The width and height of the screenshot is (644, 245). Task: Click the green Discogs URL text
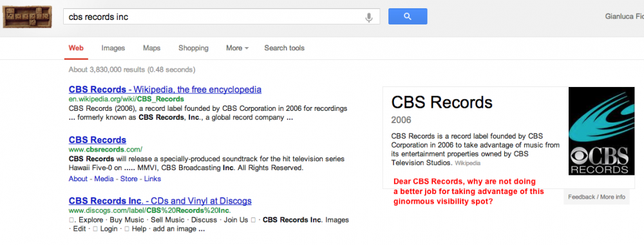150,211
